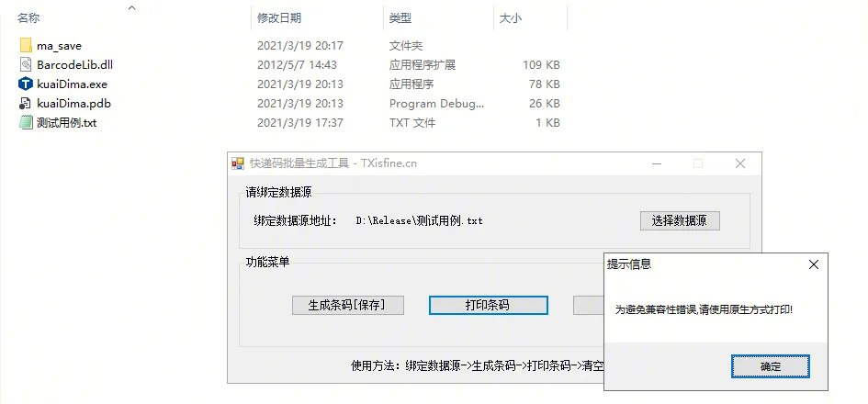Click group label 请绑定数据源

click(x=278, y=193)
